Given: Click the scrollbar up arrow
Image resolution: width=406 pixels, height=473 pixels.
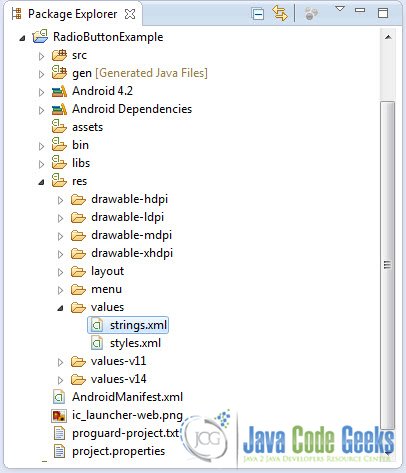Looking at the screenshot, I should [x=388, y=37].
